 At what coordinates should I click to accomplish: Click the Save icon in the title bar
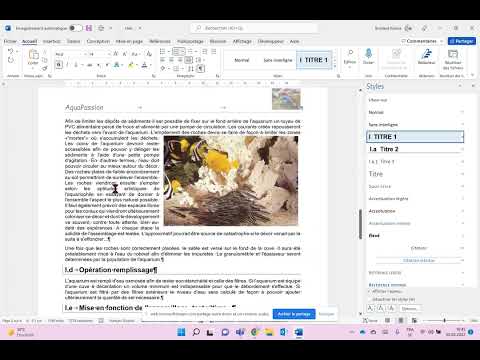point(89,28)
